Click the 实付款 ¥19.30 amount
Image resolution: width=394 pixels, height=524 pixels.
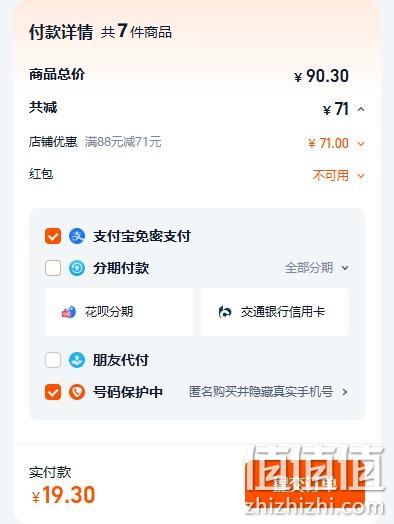coord(63,495)
